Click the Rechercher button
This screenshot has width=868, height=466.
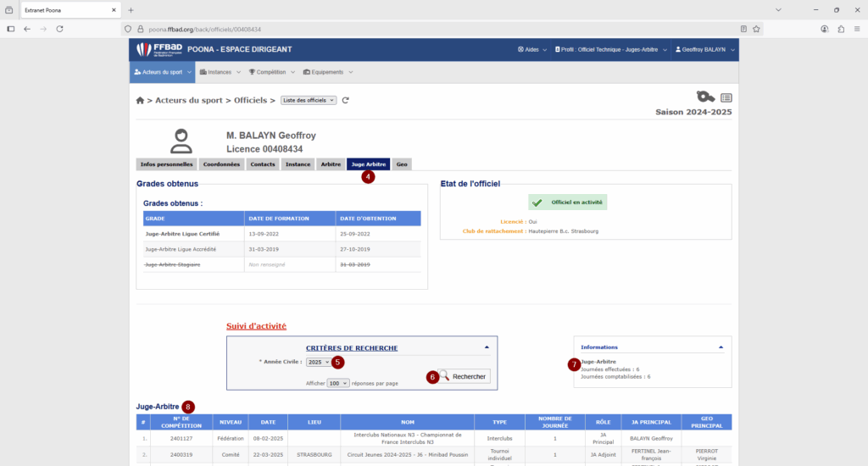(464, 376)
